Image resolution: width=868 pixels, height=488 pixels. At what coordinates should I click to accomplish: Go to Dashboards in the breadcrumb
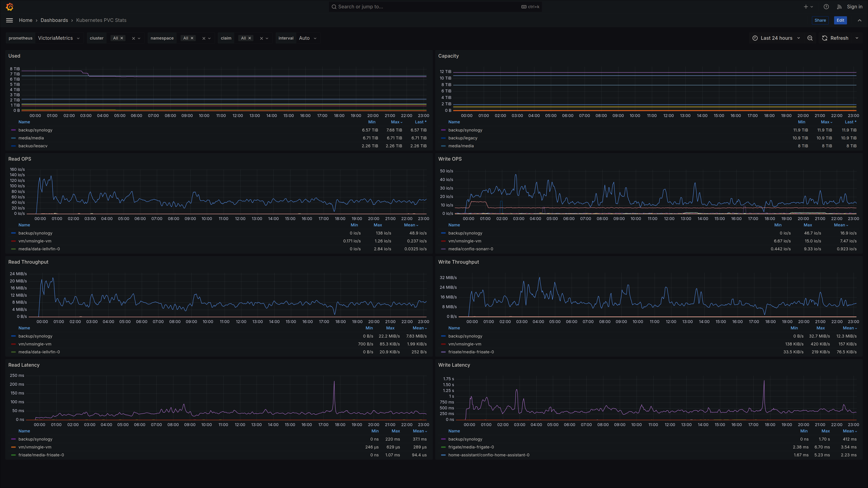54,20
